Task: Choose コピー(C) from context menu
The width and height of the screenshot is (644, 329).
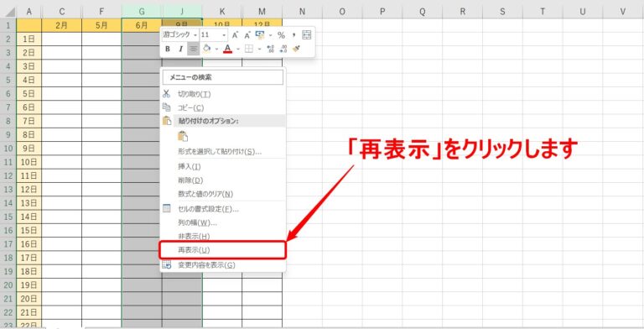Action: tap(222, 107)
